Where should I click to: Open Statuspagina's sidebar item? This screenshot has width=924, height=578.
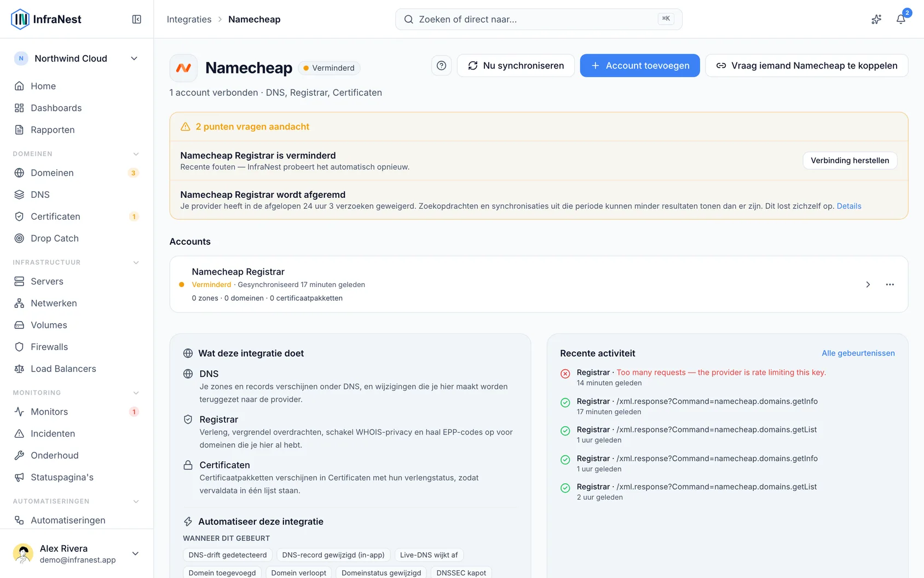(77, 477)
